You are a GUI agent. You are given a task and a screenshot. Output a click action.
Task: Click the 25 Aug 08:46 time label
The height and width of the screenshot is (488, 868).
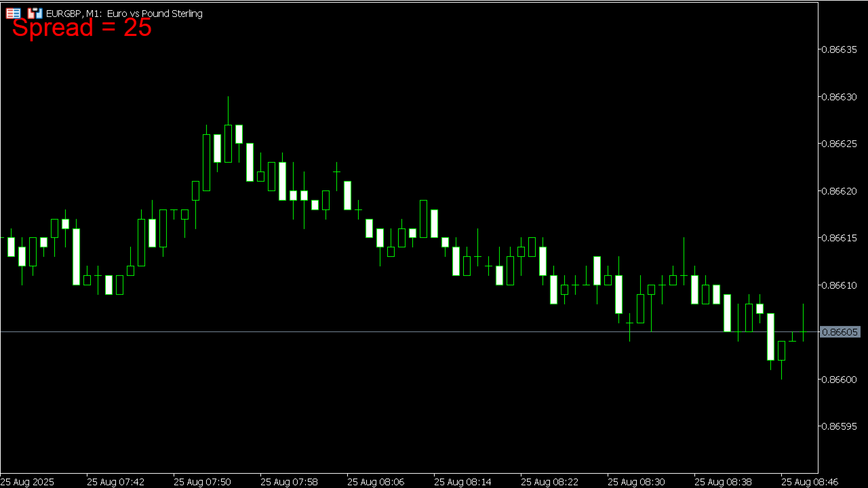[810, 482]
